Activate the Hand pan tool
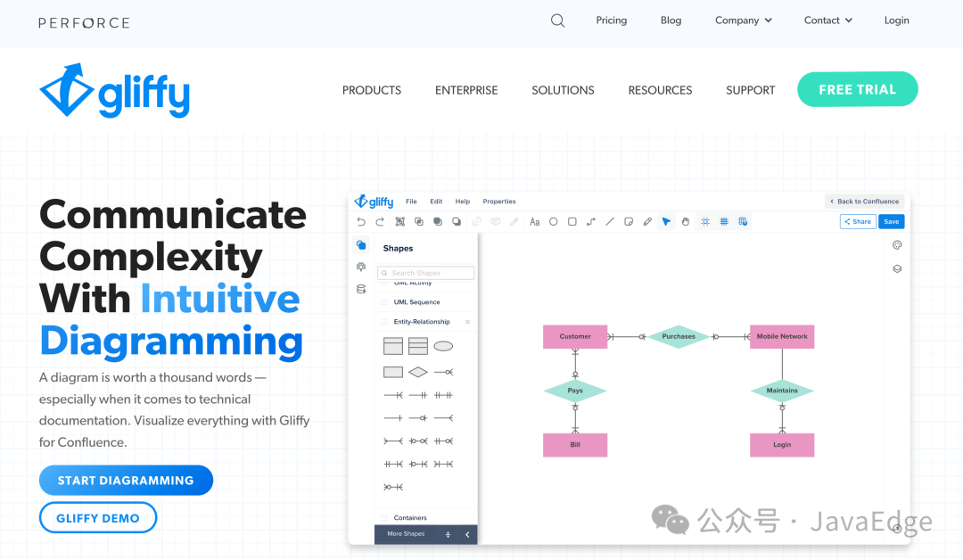This screenshot has width=963, height=560. click(686, 222)
